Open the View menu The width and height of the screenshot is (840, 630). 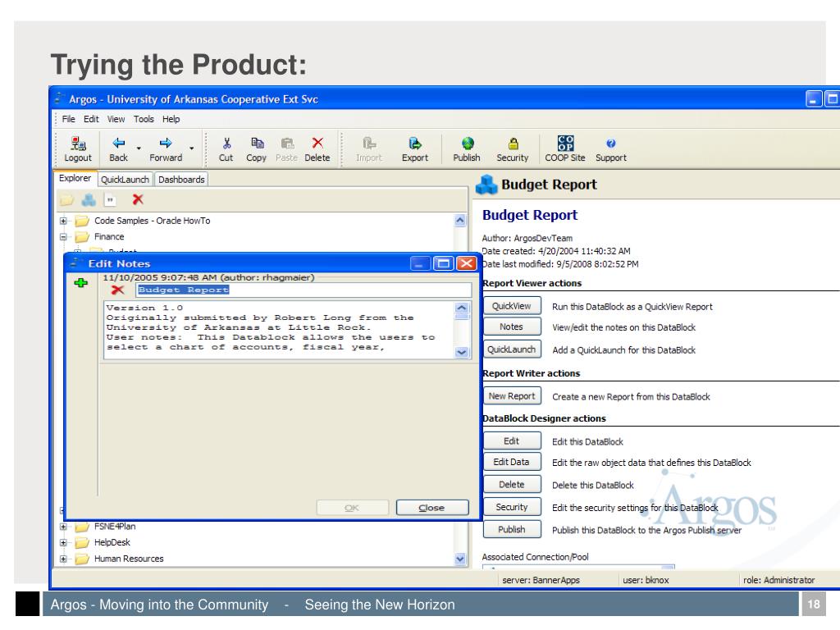[116, 119]
